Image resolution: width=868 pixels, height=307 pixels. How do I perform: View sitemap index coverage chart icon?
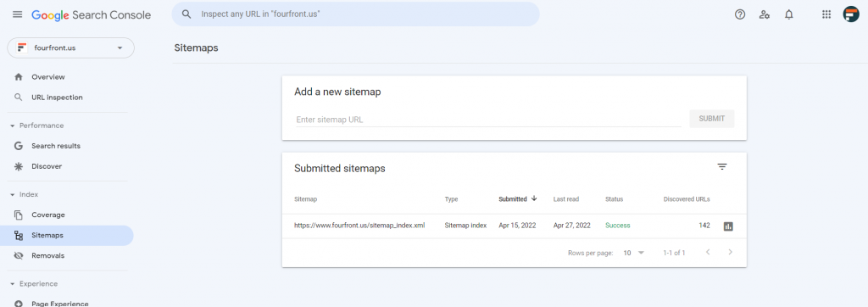point(728,226)
